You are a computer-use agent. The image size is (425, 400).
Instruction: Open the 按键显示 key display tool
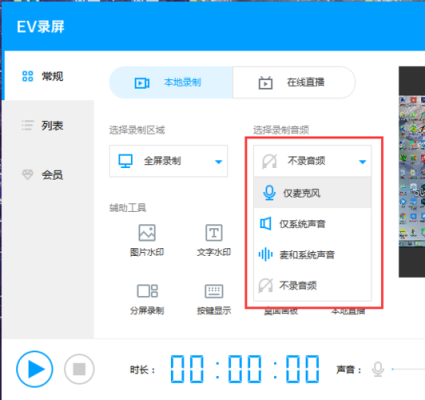214,299
